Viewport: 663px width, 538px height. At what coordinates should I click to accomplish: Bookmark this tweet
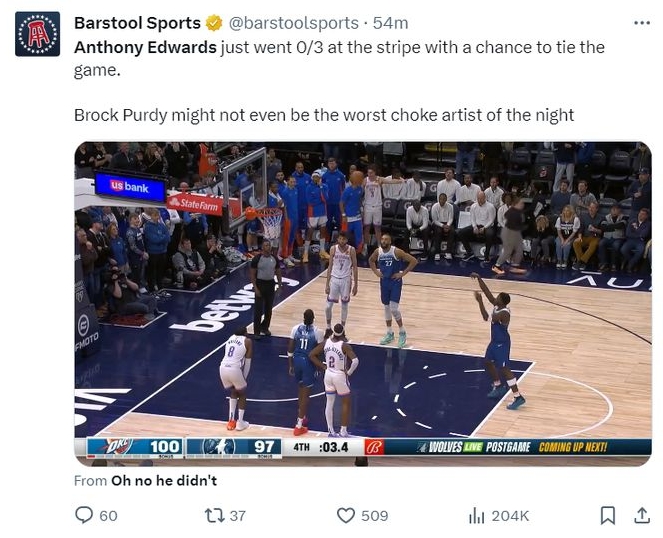point(608,516)
